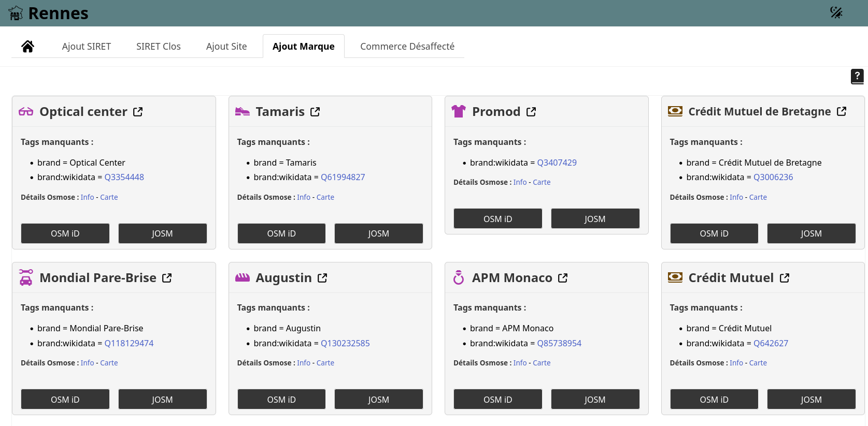Click the t-shirt icon of Promod
The image size is (868, 426).
coord(459,111)
